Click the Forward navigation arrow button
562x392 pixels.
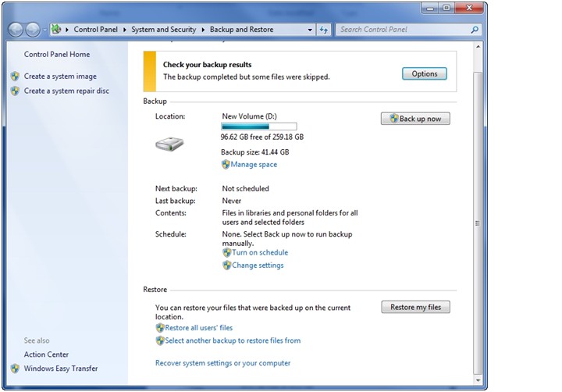pyautogui.click(x=33, y=30)
